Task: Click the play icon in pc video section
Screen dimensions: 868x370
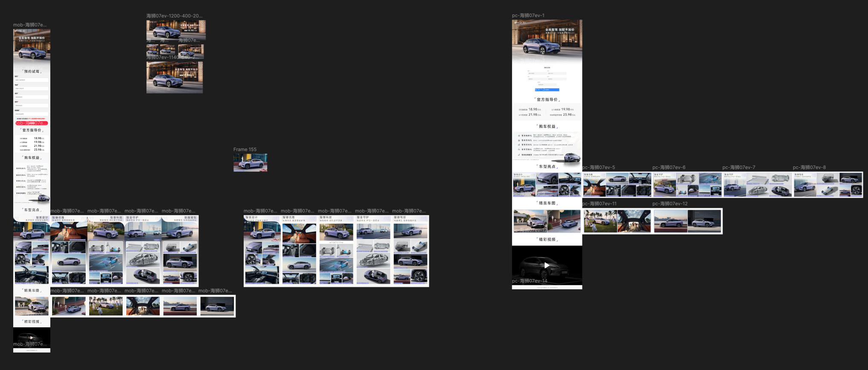Action: [547, 265]
